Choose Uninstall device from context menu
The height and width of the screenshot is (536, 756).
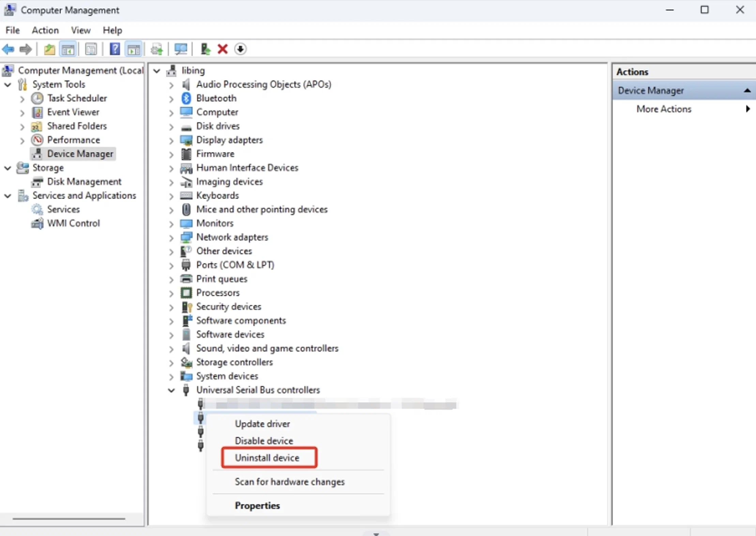pyautogui.click(x=267, y=458)
